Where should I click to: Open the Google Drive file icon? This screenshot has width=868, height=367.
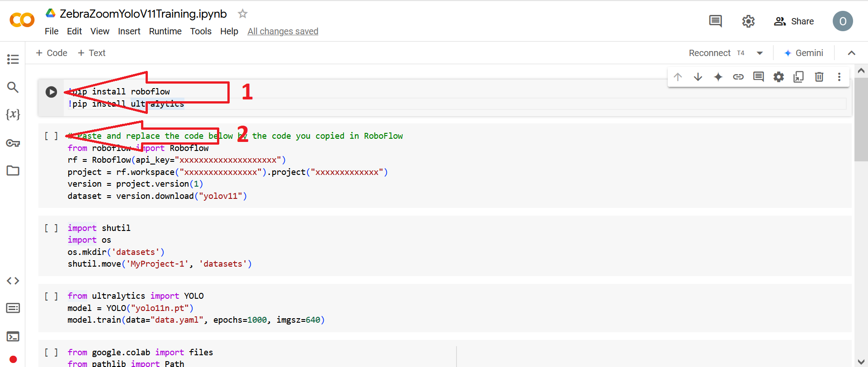51,13
